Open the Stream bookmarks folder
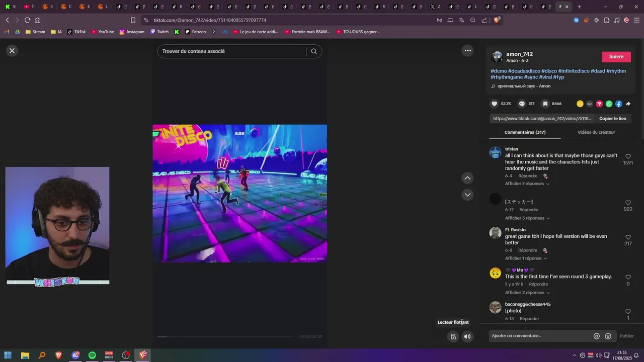Image resolution: width=644 pixels, height=362 pixels. pyautogui.click(x=35, y=32)
